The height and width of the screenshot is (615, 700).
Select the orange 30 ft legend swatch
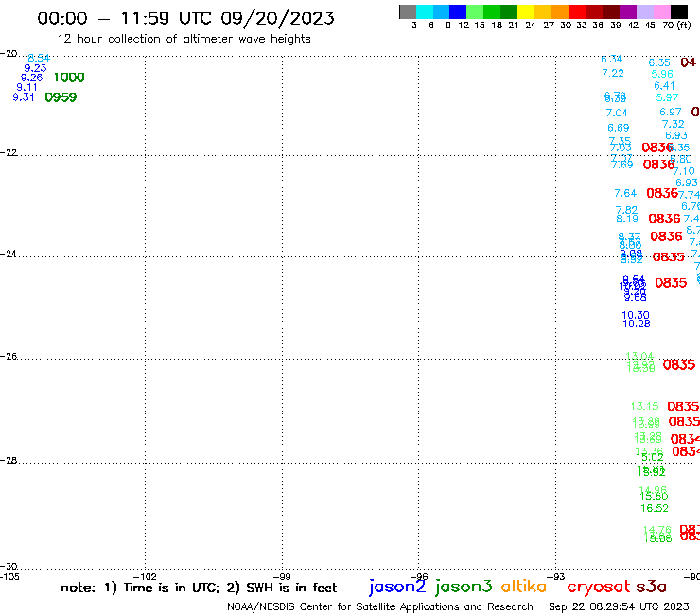tap(559, 11)
